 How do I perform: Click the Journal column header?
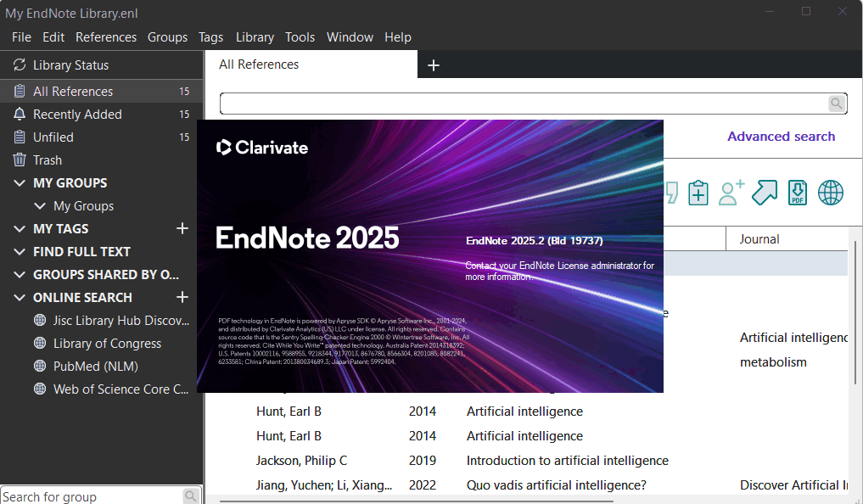(787, 238)
